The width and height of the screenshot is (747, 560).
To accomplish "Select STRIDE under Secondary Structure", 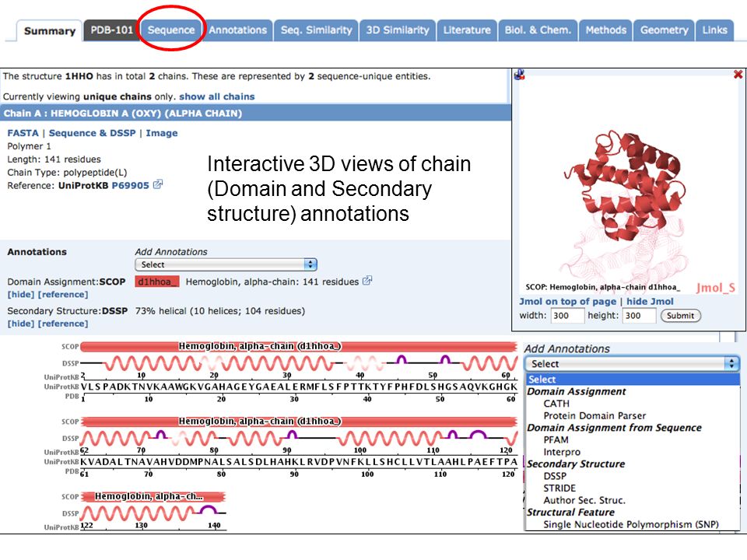I will tap(559, 488).
